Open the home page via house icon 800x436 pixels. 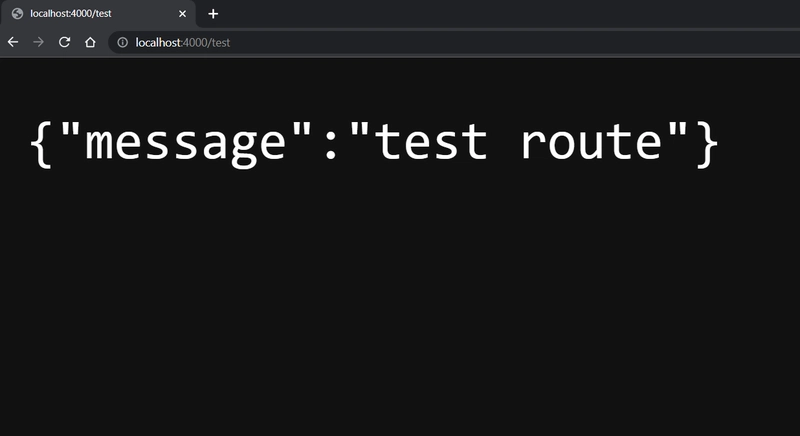(x=90, y=42)
